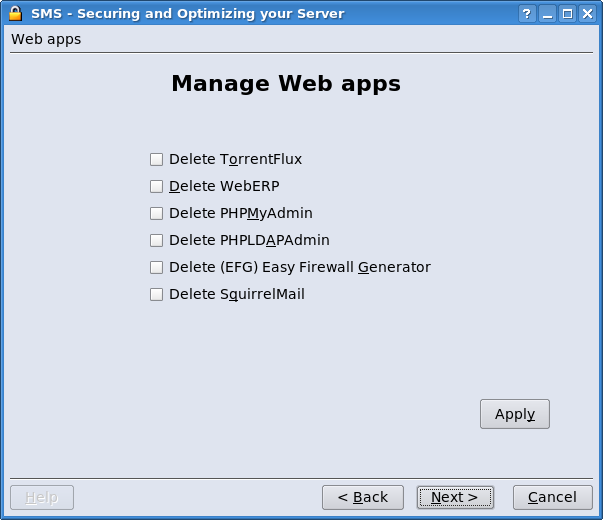
Task: Return with the Back button
Action: tap(363, 497)
